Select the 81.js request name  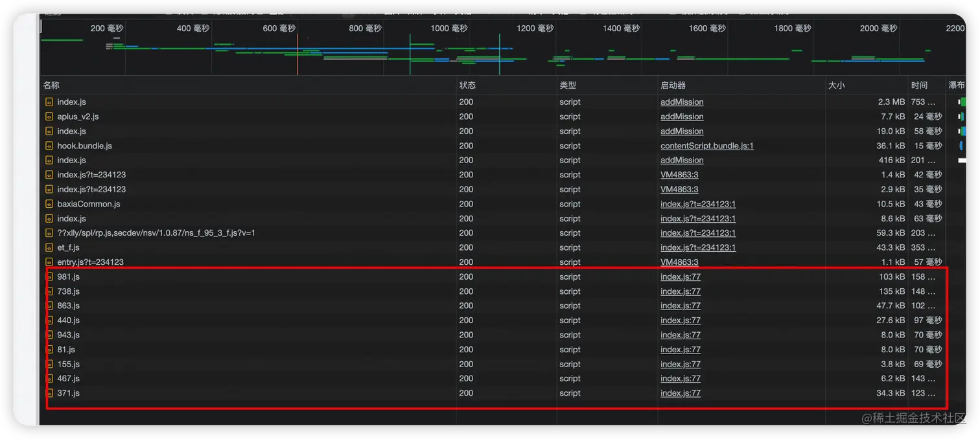[66, 350]
